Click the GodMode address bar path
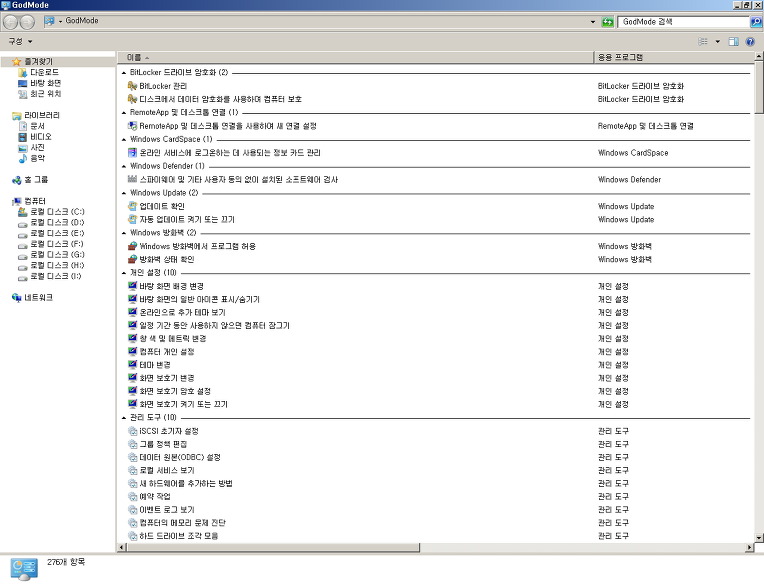 [x=81, y=21]
